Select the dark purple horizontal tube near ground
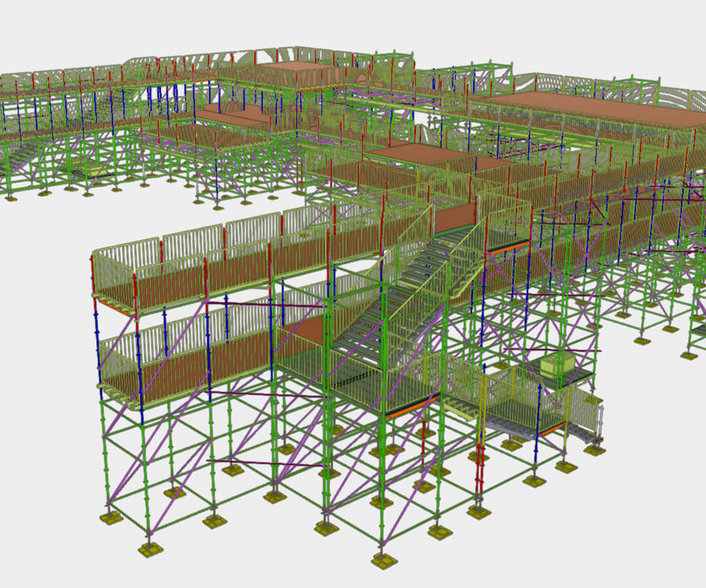The image size is (706, 588). point(265,463)
